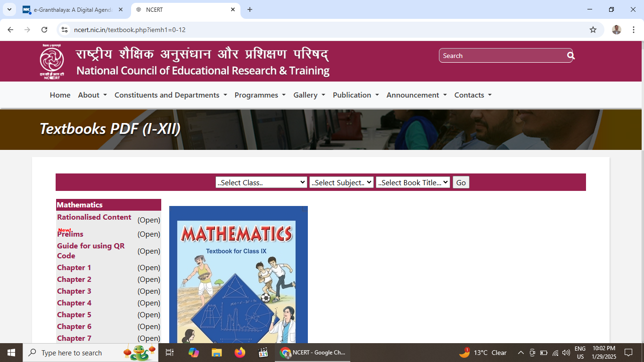Open Chapter 5
644x362 pixels.
(74, 314)
